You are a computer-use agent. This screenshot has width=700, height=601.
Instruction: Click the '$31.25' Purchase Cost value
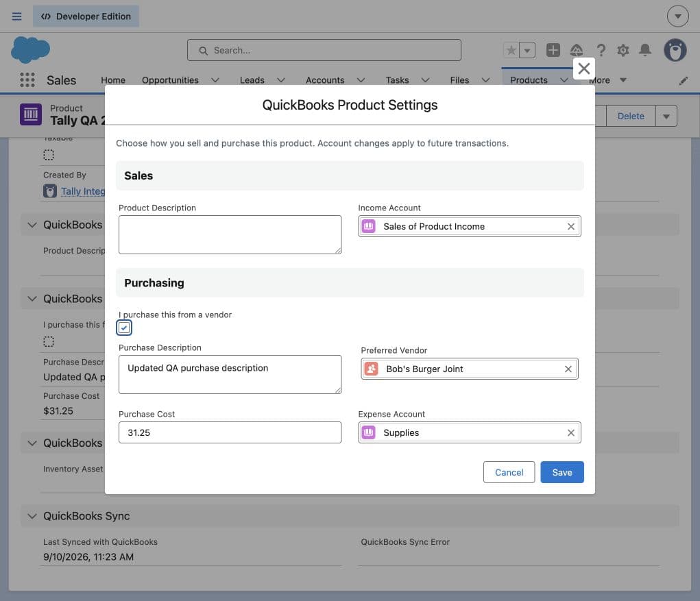58,411
